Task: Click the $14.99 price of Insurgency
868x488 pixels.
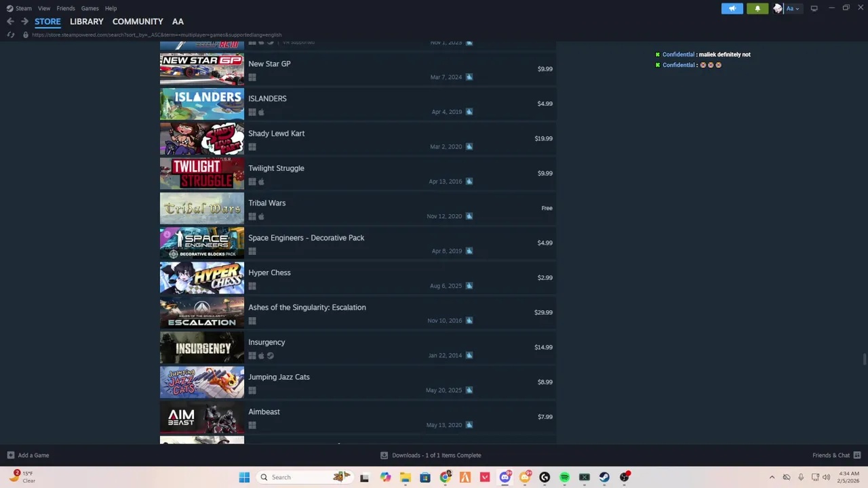Action: click(x=543, y=347)
